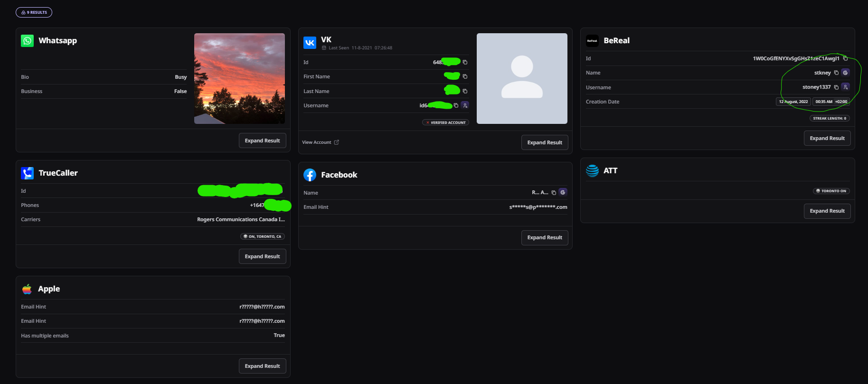Click the TrueCaller card title
The image size is (868, 384).
tap(58, 173)
